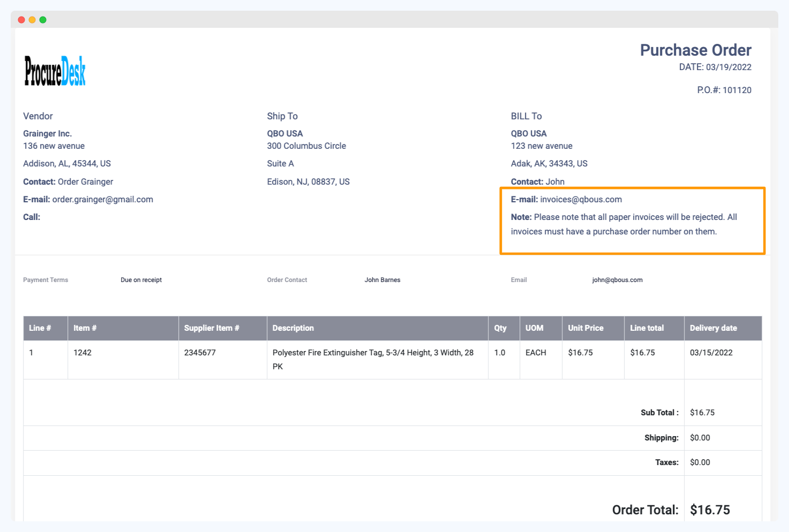
Task: Select the highlighted invoice note box
Action: [x=632, y=221]
